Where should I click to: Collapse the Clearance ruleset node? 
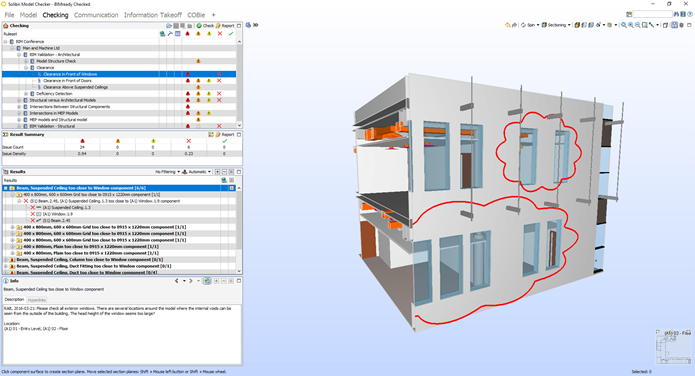click(26, 68)
